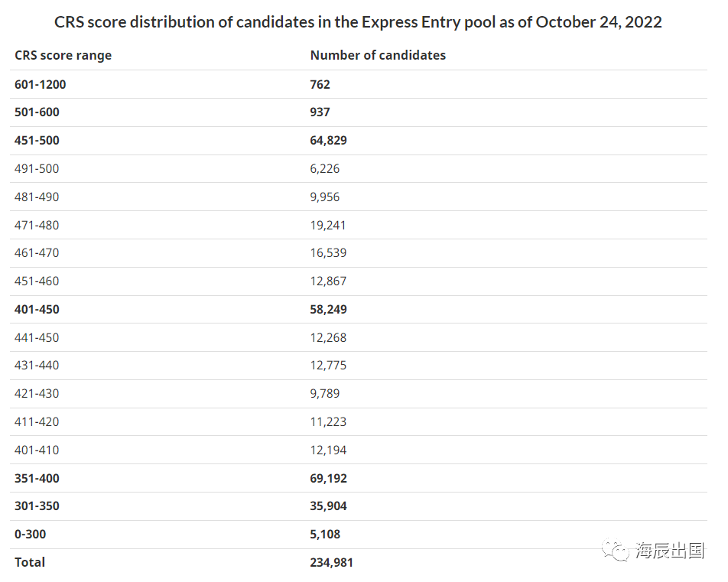Click the 64,829 candidates value

[x=328, y=141]
